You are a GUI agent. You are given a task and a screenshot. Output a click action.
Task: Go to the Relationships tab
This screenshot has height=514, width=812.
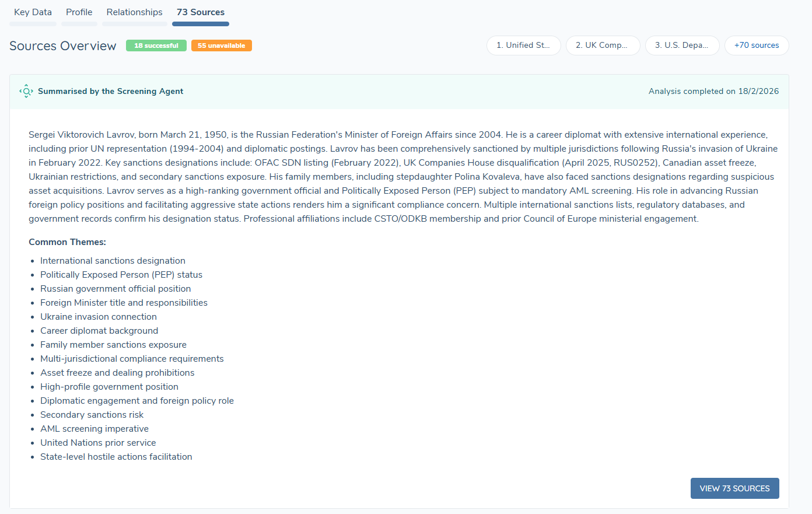point(134,12)
